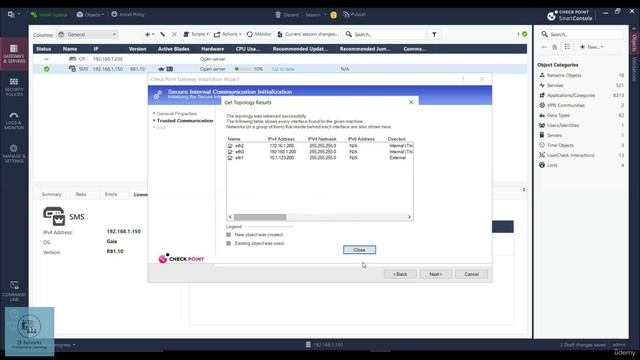Switch to the Errors tab

(111, 194)
